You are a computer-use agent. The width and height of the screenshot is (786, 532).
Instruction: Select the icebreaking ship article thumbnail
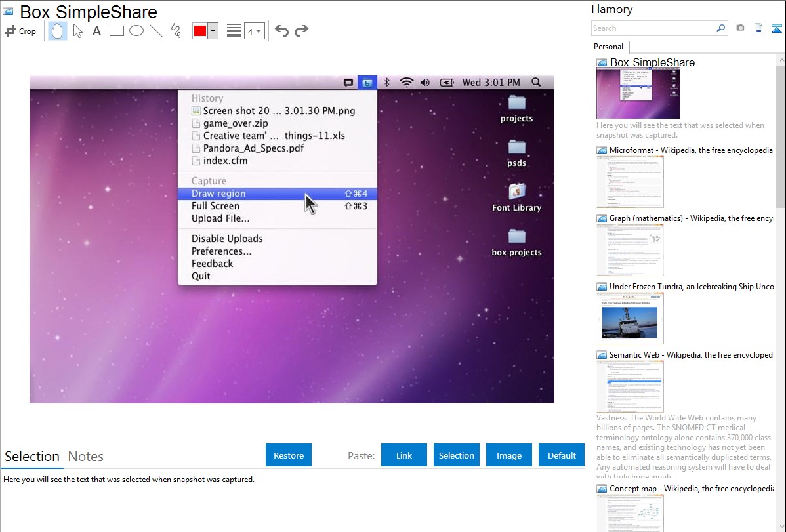630,318
